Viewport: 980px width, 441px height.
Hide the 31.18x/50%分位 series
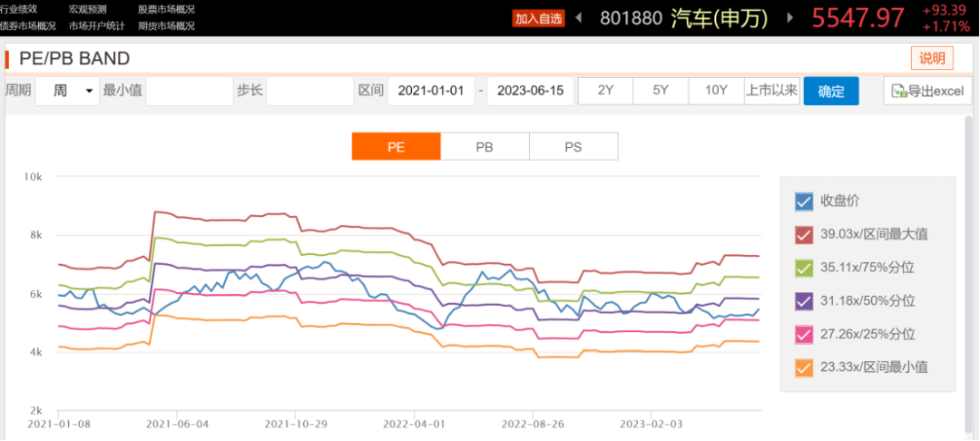(x=803, y=301)
